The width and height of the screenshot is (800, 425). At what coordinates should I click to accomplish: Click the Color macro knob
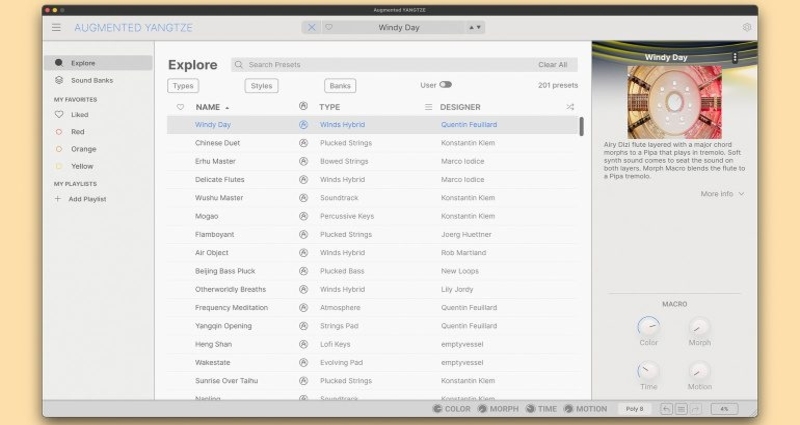[x=648, y=326]
